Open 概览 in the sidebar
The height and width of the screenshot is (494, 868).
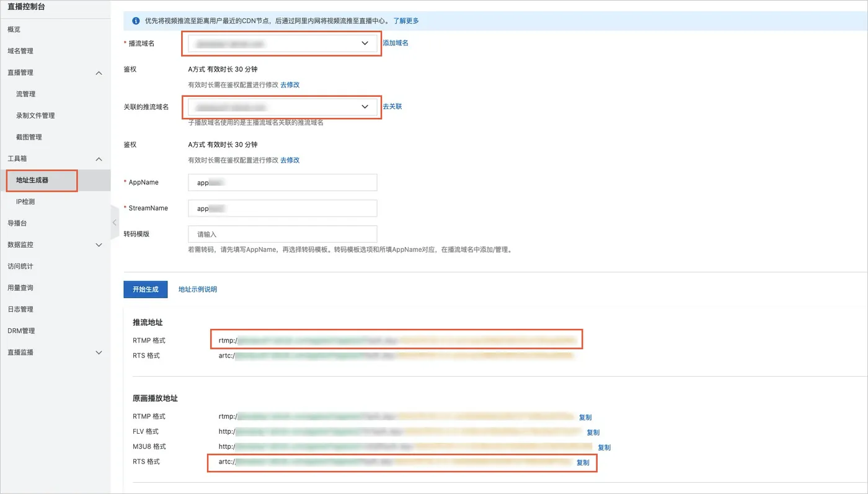point(14,30)
